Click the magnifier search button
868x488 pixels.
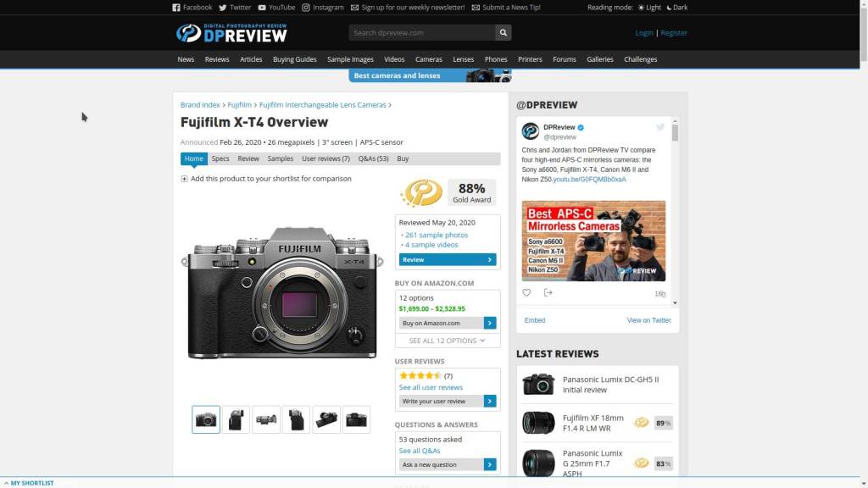coord(504,33)
